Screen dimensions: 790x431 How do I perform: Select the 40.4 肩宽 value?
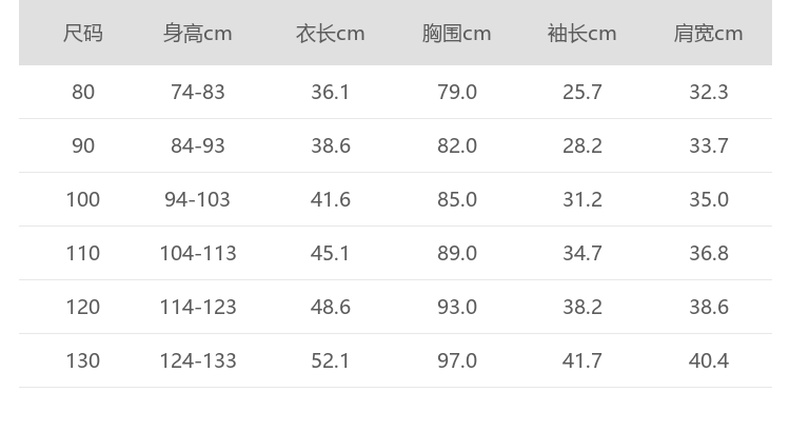708,361
